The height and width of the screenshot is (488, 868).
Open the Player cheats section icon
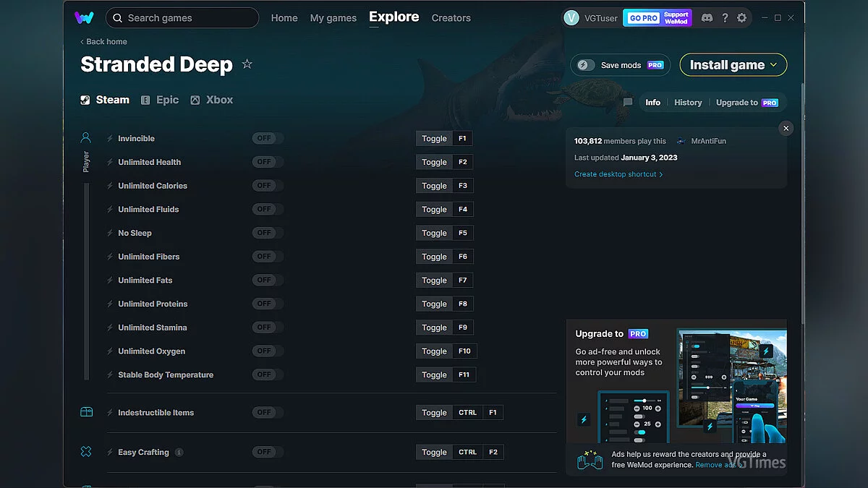85,137
